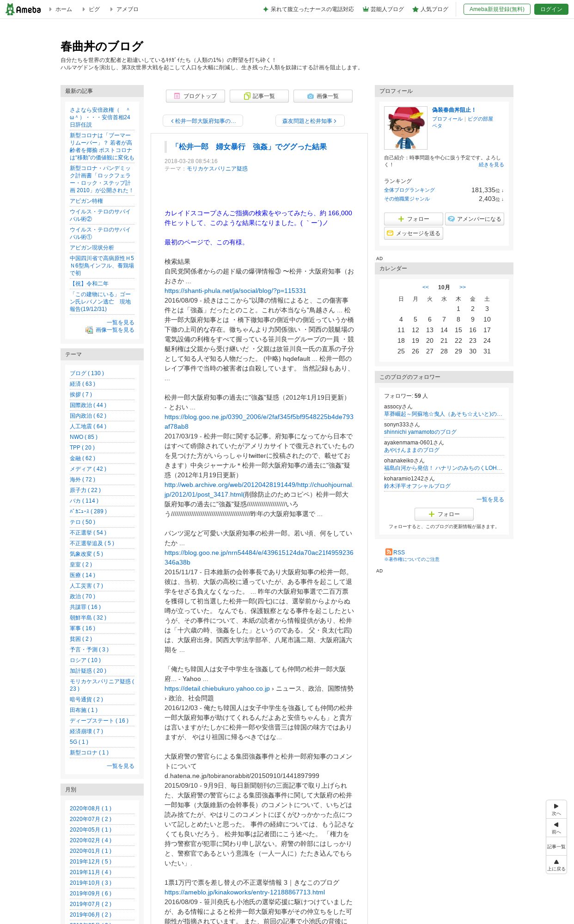The width and height of the screenshot is (574, 924).
Task: Open recent article アビガン特権
Action: tap(86, 201)
